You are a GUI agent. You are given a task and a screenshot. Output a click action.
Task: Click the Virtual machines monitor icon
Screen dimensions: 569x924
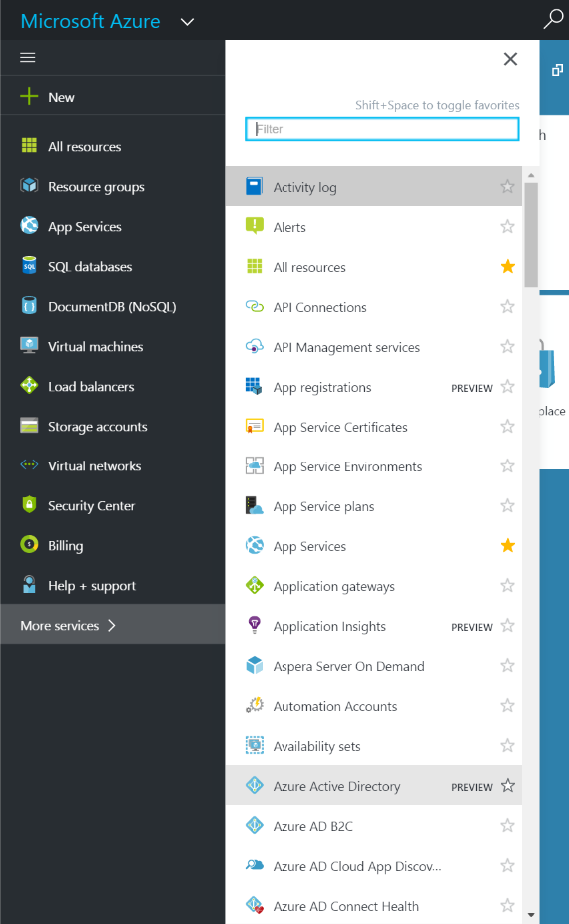(x=29, y=346)
